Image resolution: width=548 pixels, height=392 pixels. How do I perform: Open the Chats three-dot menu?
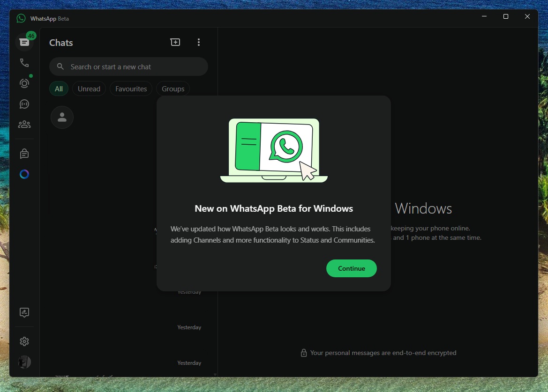pyautogui.click(x=198, y=42)
